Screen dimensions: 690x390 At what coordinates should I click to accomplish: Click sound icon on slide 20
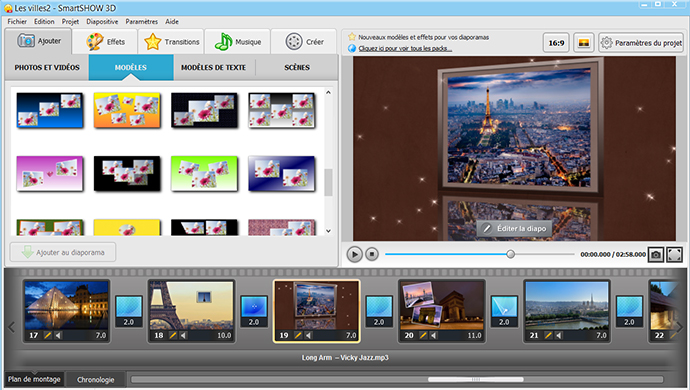[433, 335]
